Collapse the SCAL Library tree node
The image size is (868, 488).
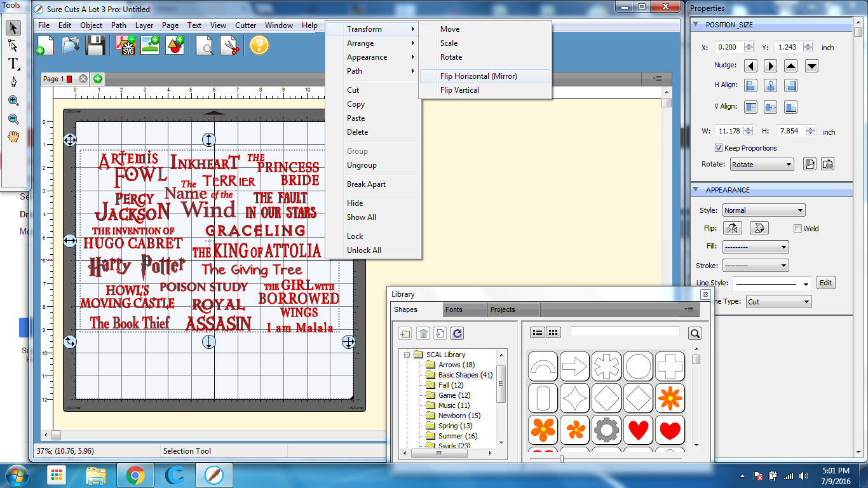click(407, 355)
